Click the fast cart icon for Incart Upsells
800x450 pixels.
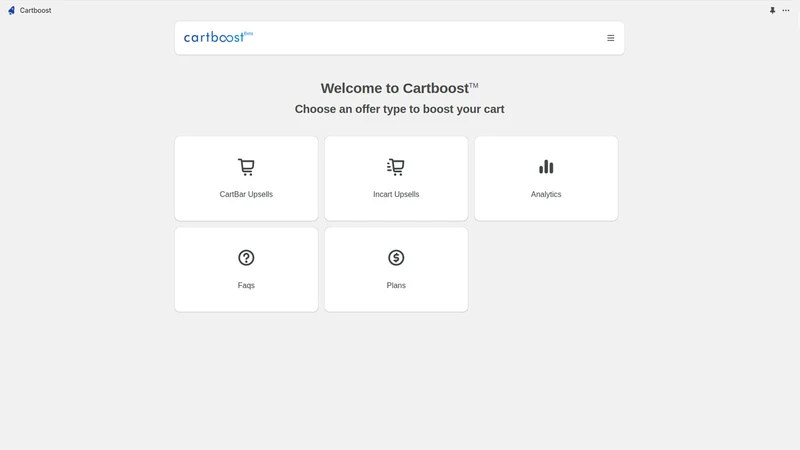pyautogui.click(x=396, y=167)
